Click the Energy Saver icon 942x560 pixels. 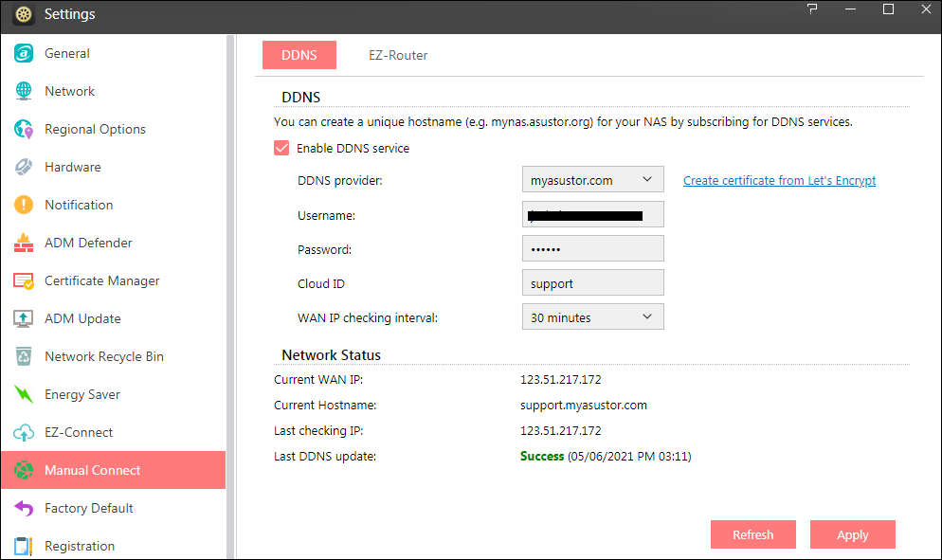(24, 394)
